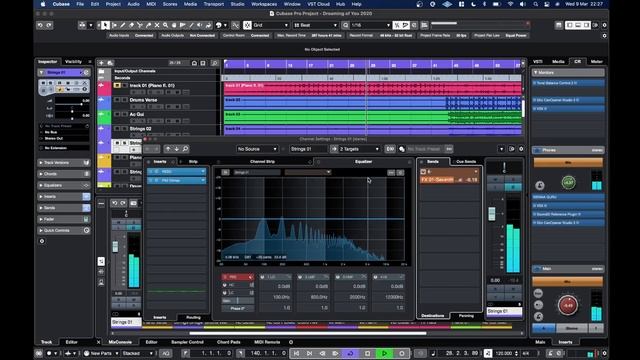Select the Comp hand tool
Image resolution: width=640 pixels, height=360 pixels.
174,25
